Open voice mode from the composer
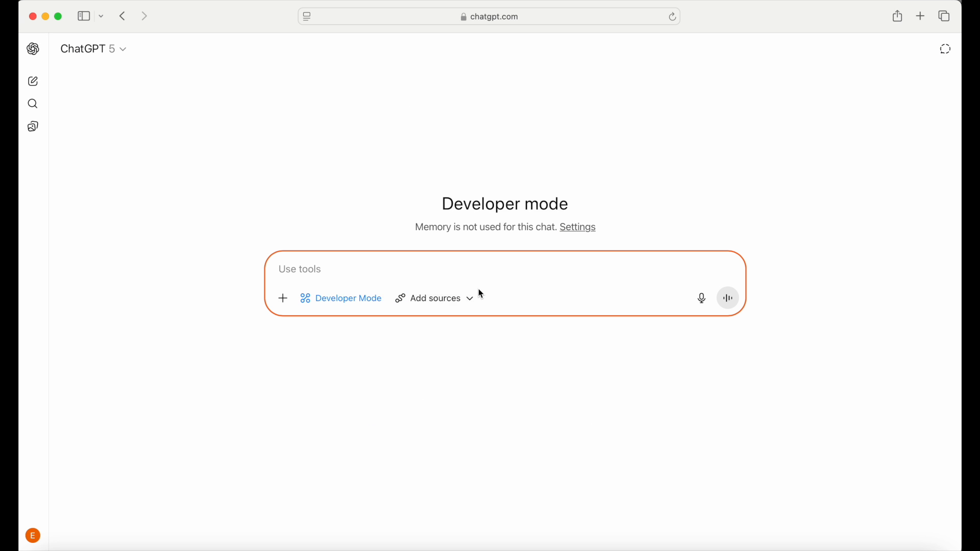980x551 pixels. coord(727,298)
